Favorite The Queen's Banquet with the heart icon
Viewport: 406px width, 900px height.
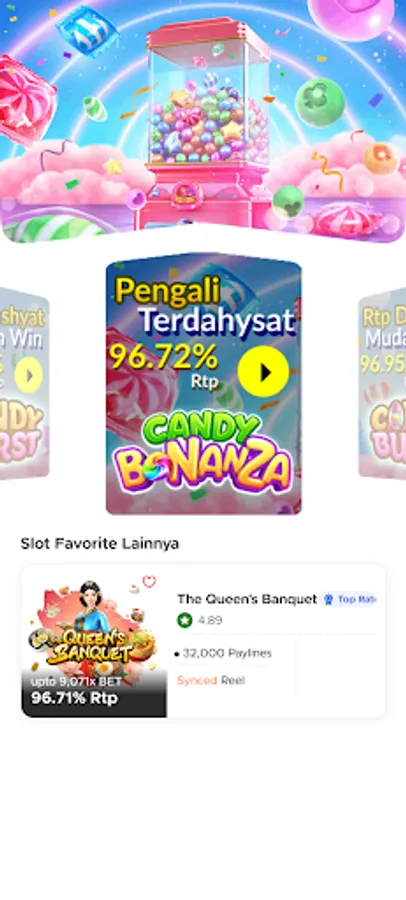(x=149, y=581)
